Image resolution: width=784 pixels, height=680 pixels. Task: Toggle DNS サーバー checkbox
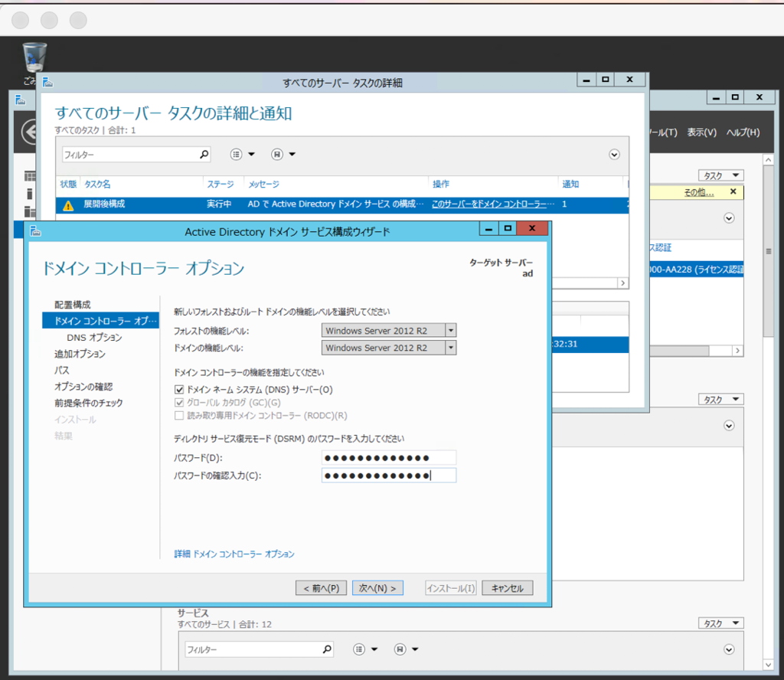[179, 390]
